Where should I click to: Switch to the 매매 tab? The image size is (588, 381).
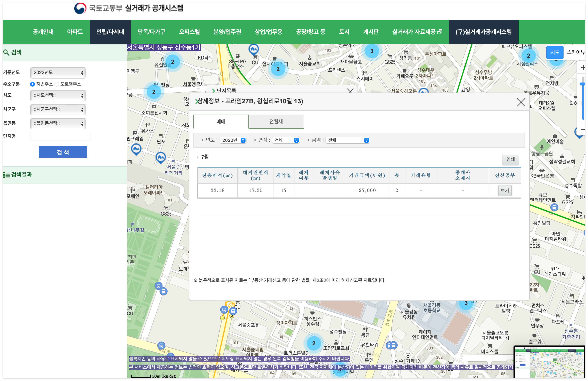221,121
